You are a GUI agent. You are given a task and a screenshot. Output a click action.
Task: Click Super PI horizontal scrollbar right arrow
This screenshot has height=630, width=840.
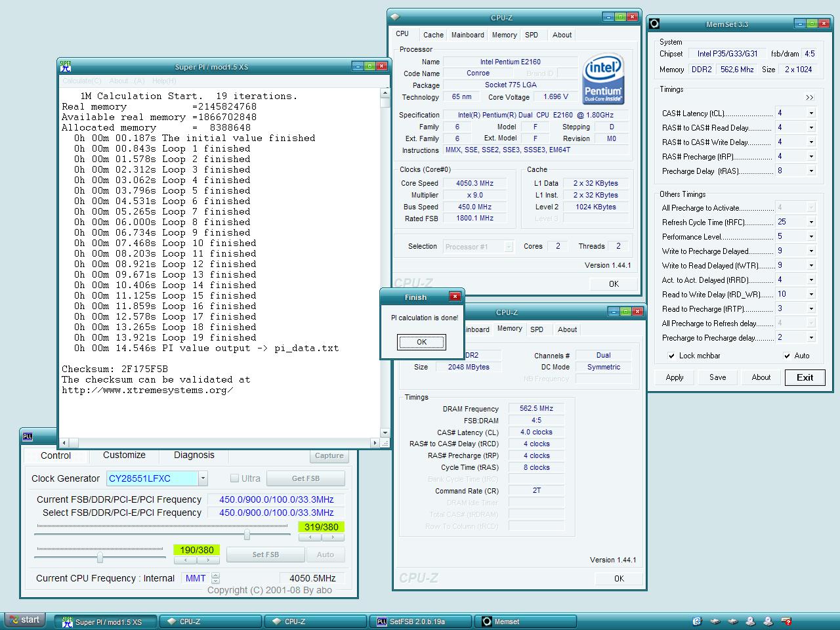pyautogui.click(x=375, y=443)
